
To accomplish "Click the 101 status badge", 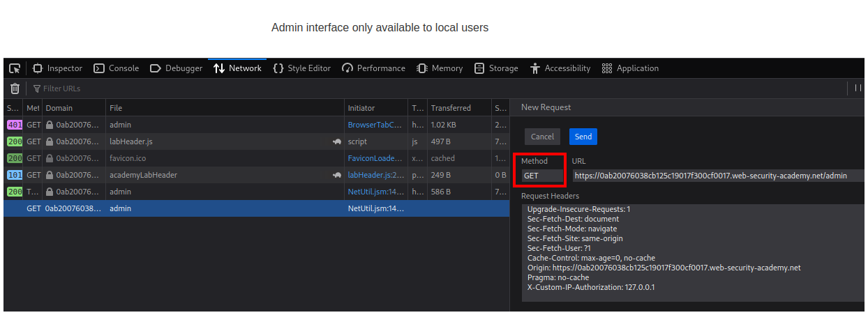I will 14,175.
